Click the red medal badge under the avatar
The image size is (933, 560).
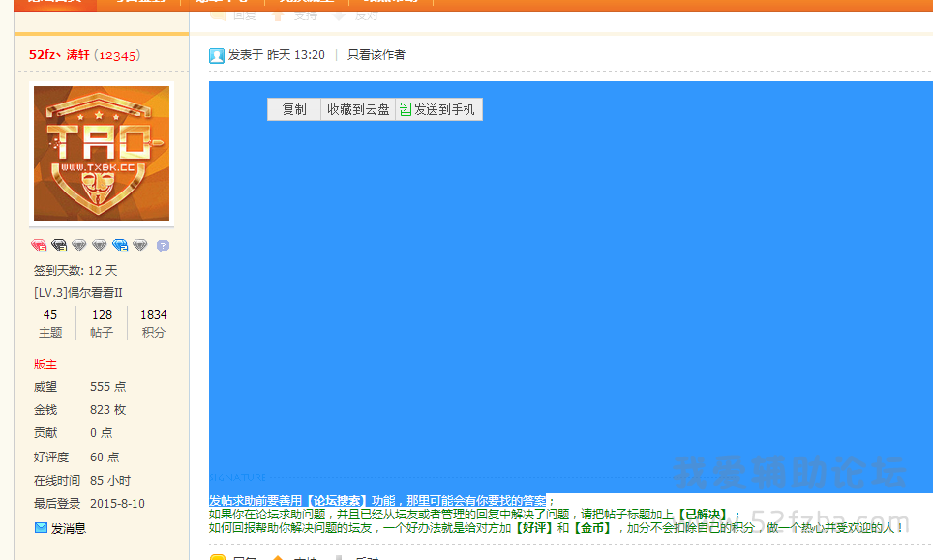pos(39,246)
